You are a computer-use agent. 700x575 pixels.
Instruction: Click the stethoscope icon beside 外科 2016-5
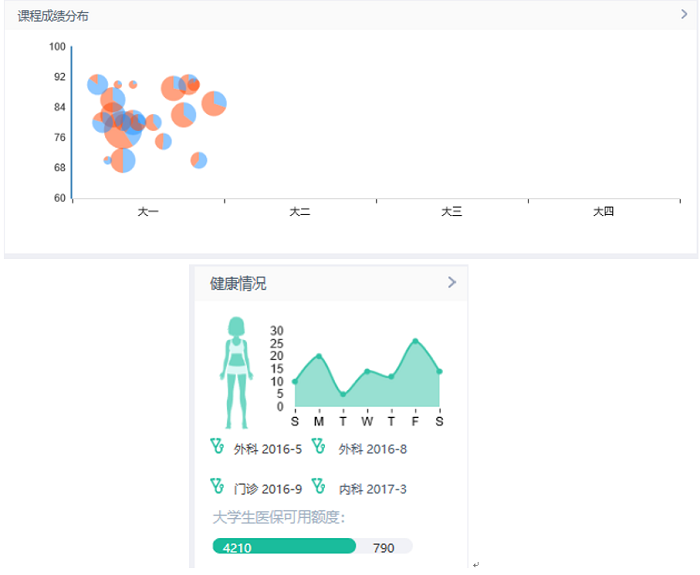point(217,447)
